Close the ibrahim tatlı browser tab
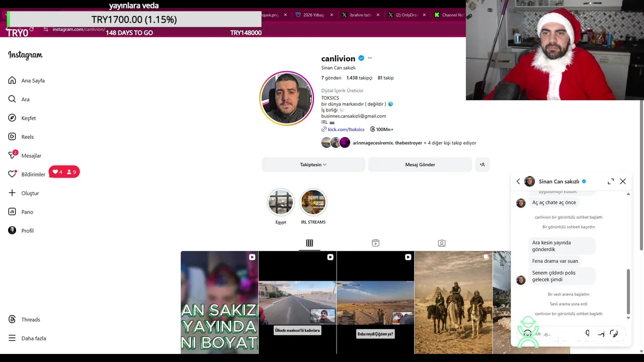Screen dimensions: 644x362 (x=378, y=15)
